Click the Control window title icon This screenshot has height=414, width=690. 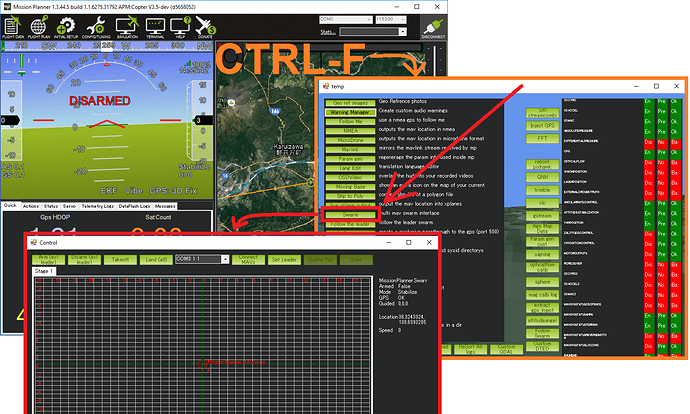[x=33, y=242]
